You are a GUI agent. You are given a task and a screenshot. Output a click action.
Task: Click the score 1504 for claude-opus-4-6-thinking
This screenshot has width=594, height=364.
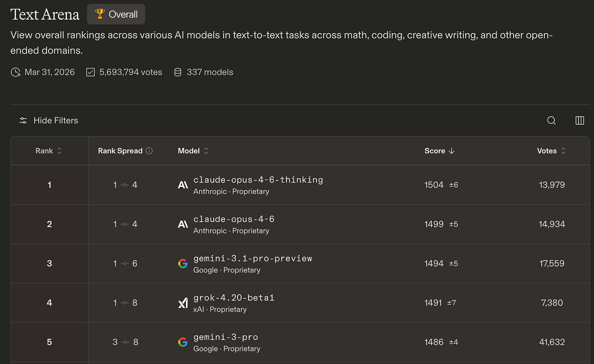[x=434, y=185]
